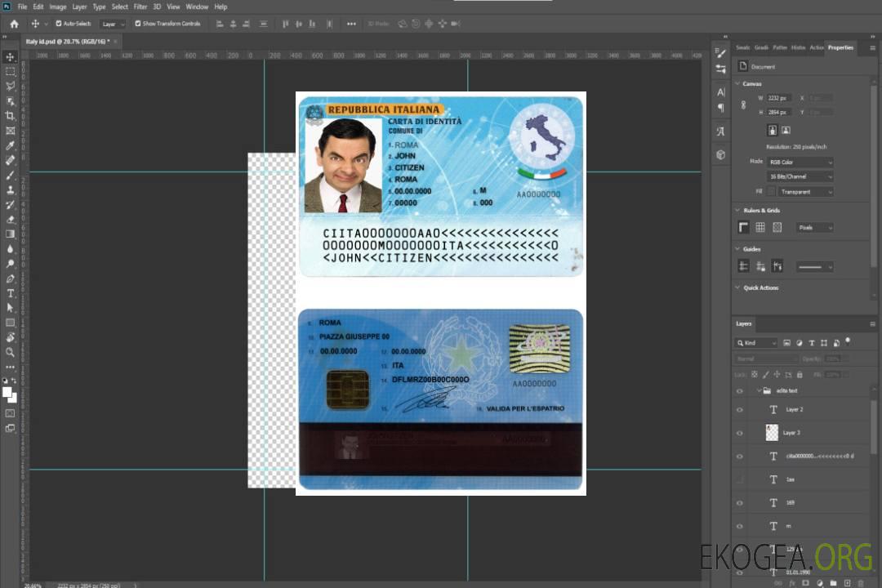Screen dimensions: 882x588
Task: Click the canvas Fill color swatch
Action: 771,192
